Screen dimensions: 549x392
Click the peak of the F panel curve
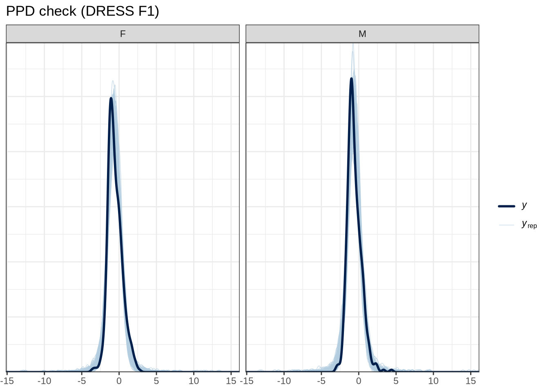click(111, 98)
